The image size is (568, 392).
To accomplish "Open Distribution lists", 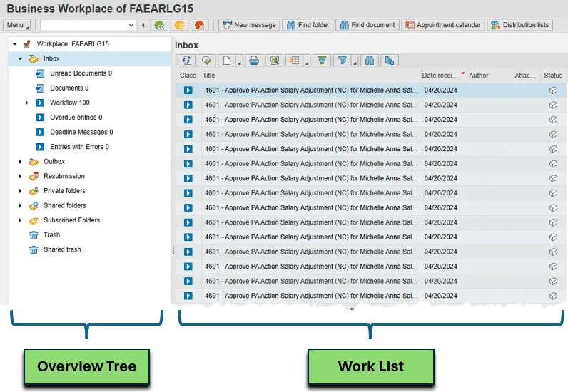I will [x=519, y=25].
